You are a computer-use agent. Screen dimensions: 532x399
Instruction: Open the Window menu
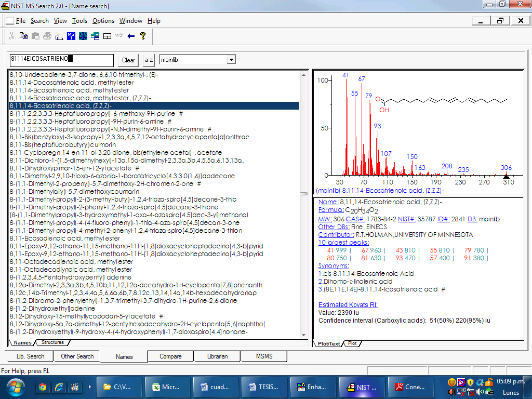coord(130,21)
